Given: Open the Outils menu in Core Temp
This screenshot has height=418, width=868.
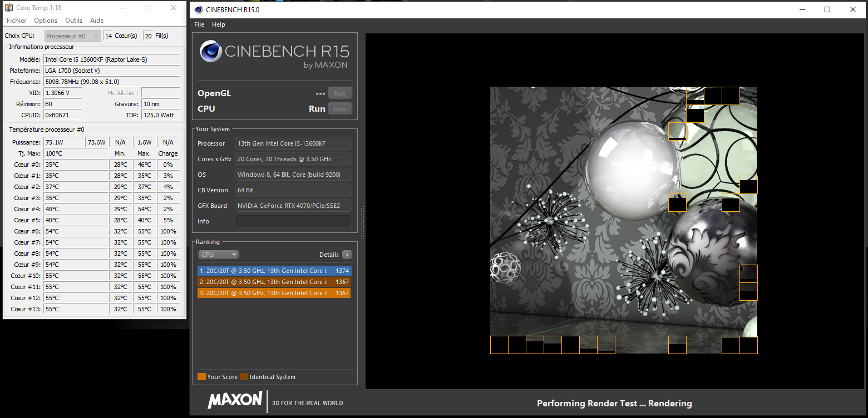Looking at the screenshot, I should pyautogui.click(x=74, y=21).
